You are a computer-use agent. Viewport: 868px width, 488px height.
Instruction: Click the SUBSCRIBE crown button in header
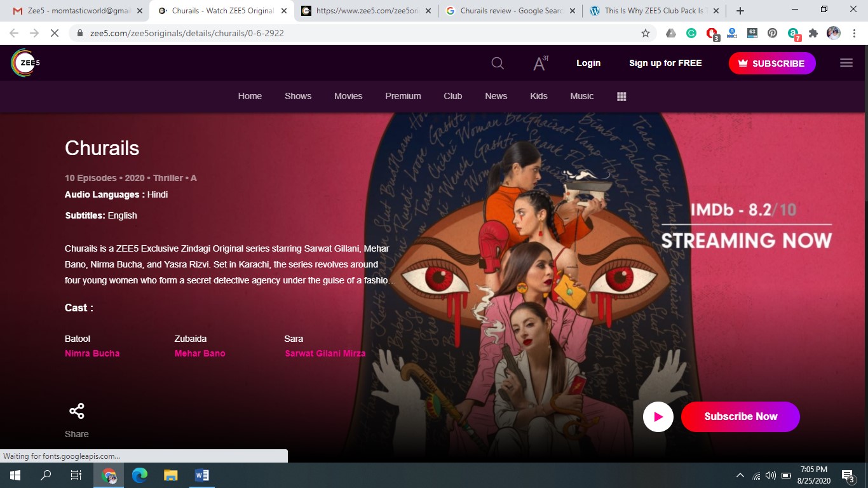point(772,63)
